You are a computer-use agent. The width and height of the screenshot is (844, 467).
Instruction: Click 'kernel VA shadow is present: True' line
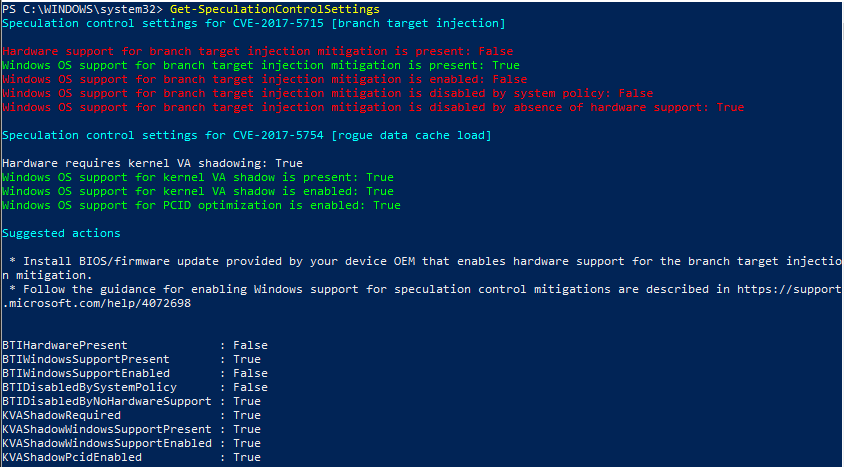point(198,177)
